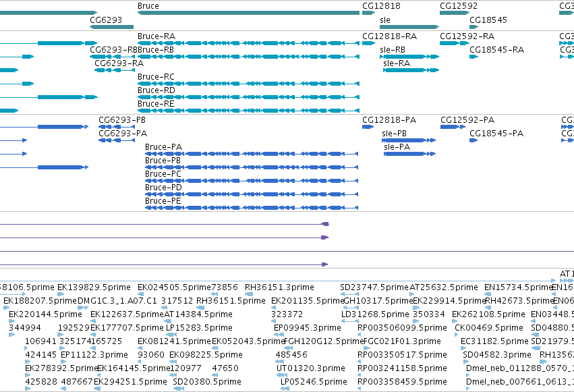Click the LD31268.5prime EST label
This screenshot has height=392, width=574.
click(x=375, y=314)
